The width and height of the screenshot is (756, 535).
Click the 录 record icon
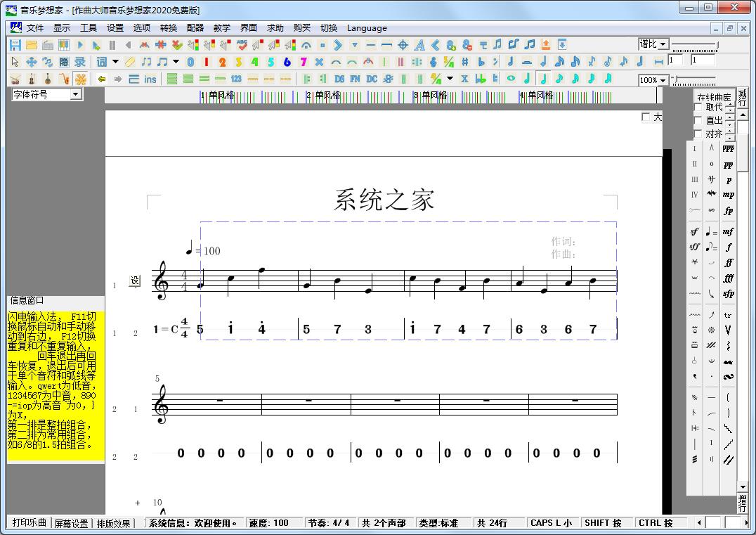coord(80,62)
